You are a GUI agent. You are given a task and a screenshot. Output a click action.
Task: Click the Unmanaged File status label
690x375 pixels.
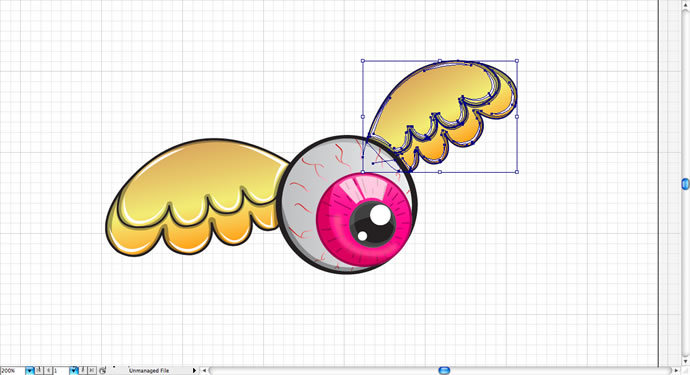tap(149, 371)
